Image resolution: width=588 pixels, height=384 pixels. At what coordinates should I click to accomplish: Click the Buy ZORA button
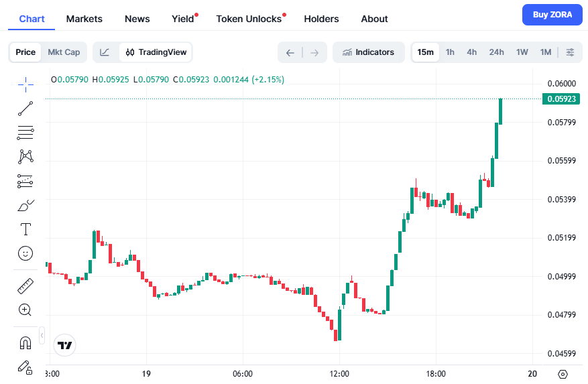tap(552, 15)
